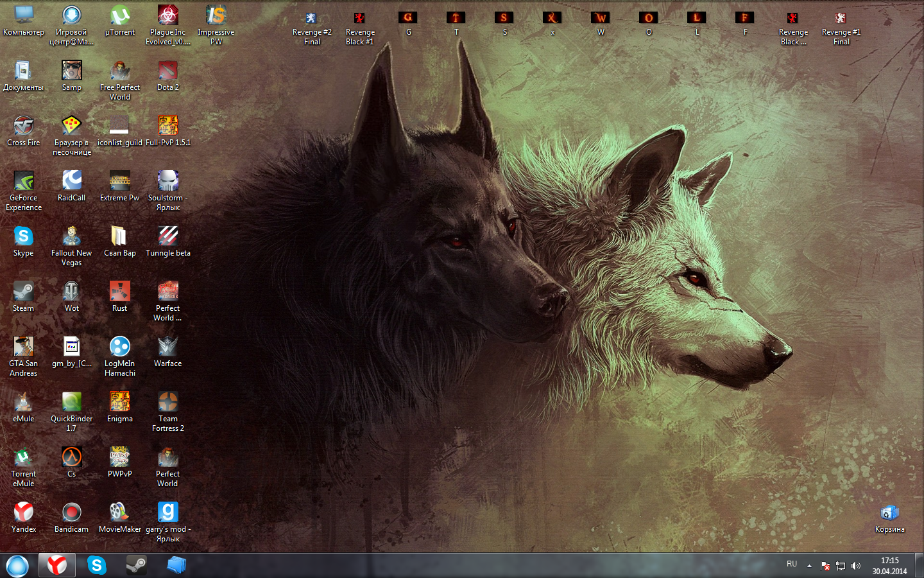The height and width of the screenshot is (578, 924).
Task: Click the gm_by_[C... file icon
Action: coord(72,352)
